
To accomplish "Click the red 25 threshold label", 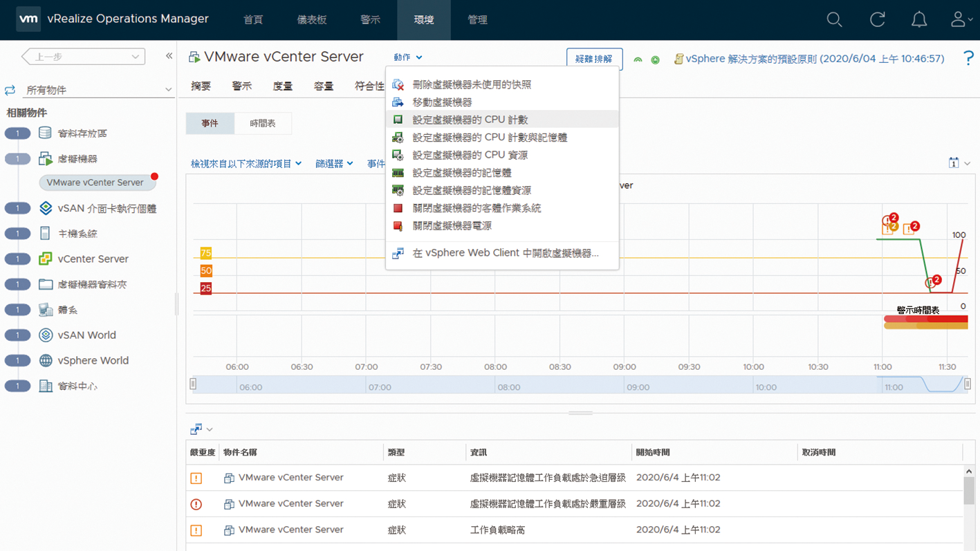I will (x=206, y=288).
